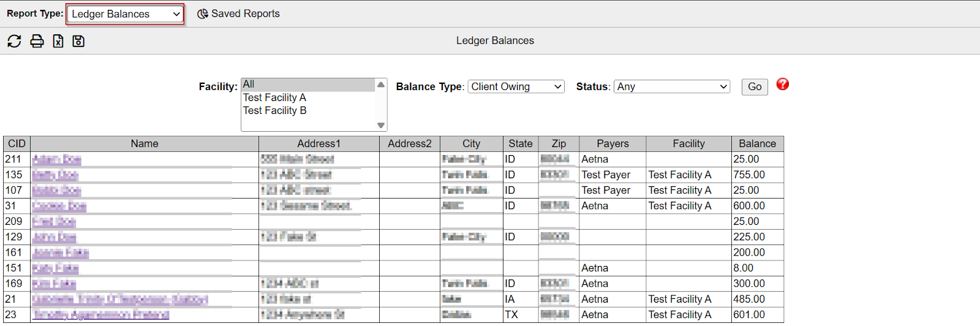Sort by Name column header
This screenshot has width=980, height=326.
coord(145,143)
